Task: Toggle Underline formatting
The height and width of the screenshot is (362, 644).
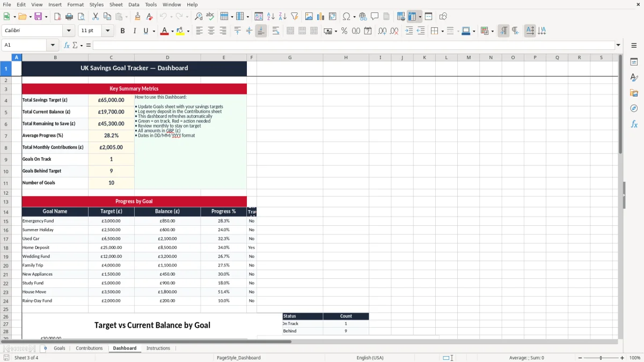Action: [x=145, y=31]
